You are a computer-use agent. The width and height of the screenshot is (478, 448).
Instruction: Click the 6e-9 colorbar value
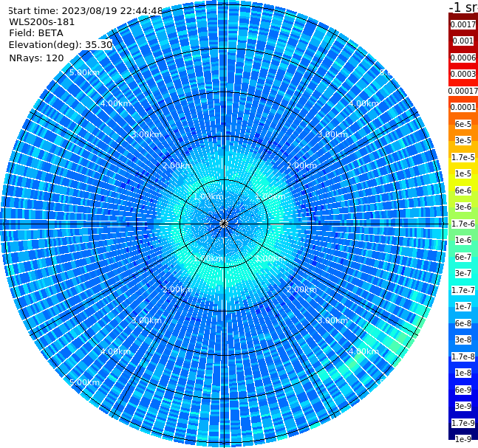tap(463, 390)
